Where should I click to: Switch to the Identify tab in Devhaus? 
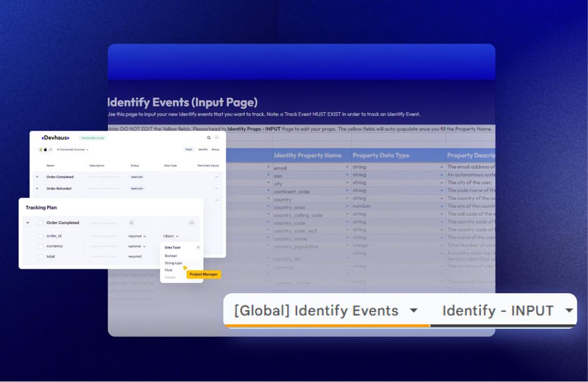(x=203, y=149)
